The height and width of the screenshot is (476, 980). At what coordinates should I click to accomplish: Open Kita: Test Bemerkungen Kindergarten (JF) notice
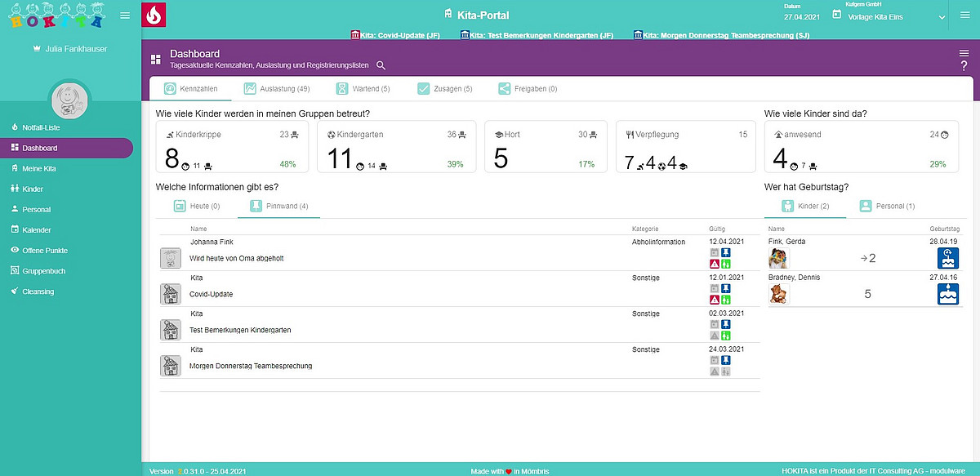point(537,35)
